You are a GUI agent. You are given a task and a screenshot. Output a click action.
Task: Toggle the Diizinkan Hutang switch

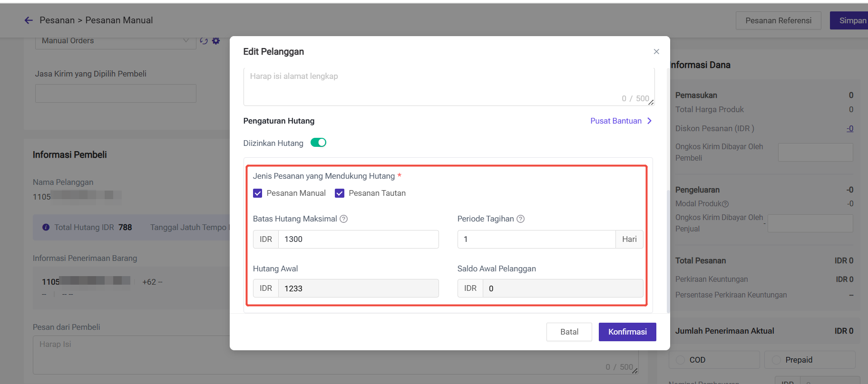318,143
